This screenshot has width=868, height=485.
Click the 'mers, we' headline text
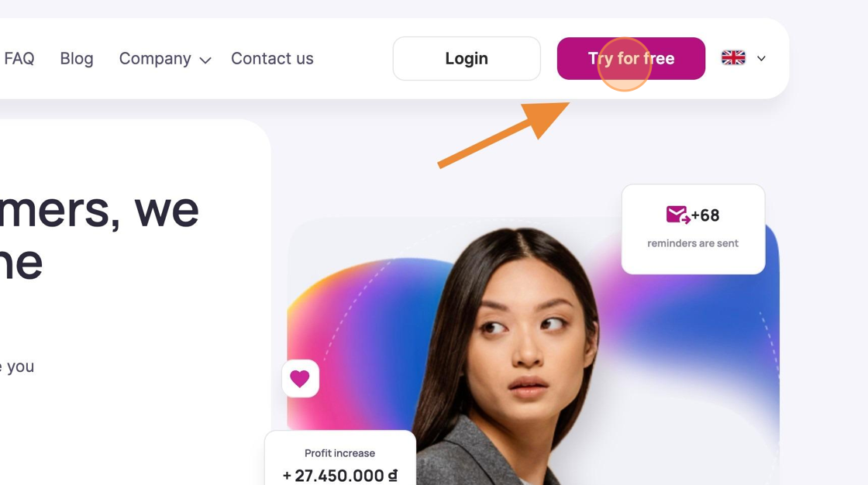point(99,210)
